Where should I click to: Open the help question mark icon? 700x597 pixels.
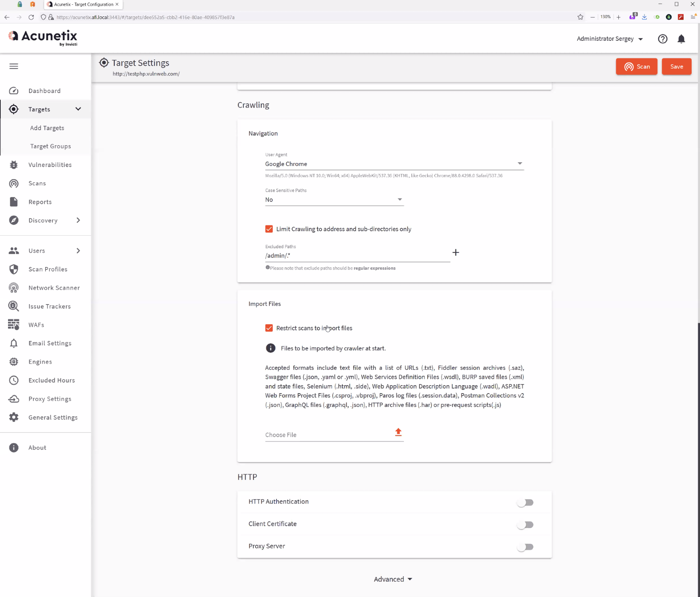(x=662, y=39)
